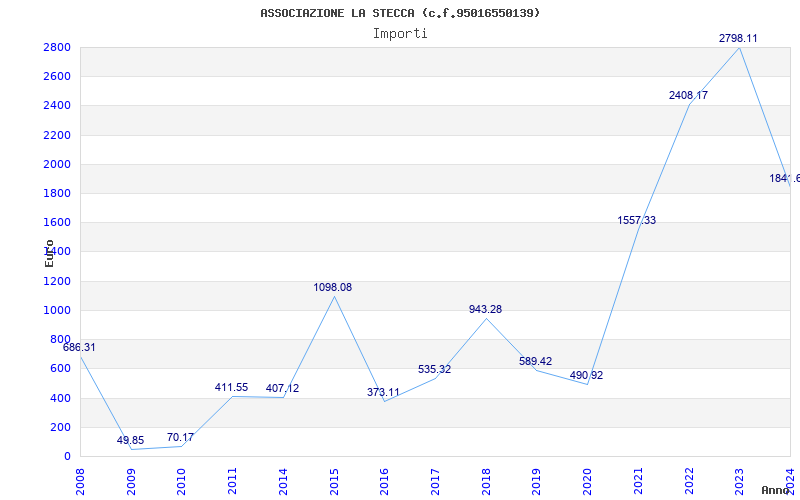Click the y-axis value 600
This screenshot has height=500, width=800.
[61, 368]
